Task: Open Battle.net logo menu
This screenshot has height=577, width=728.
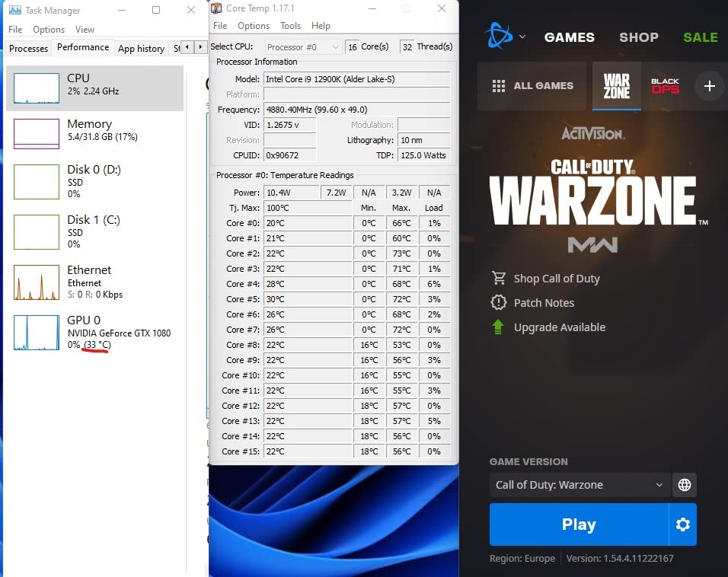Action: pos(499,37)
